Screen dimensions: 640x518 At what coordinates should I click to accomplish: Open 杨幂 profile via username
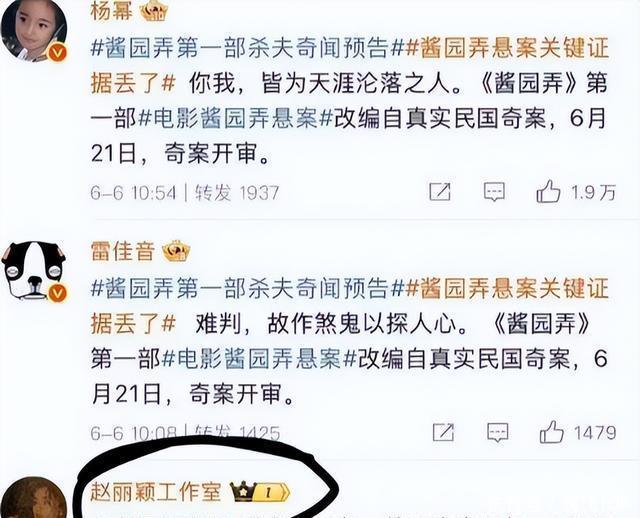pyautogui.click(x=111, y=11)
